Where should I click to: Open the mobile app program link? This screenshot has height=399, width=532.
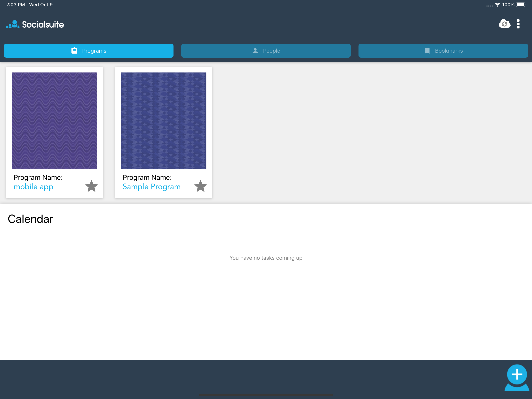point(33,187)
